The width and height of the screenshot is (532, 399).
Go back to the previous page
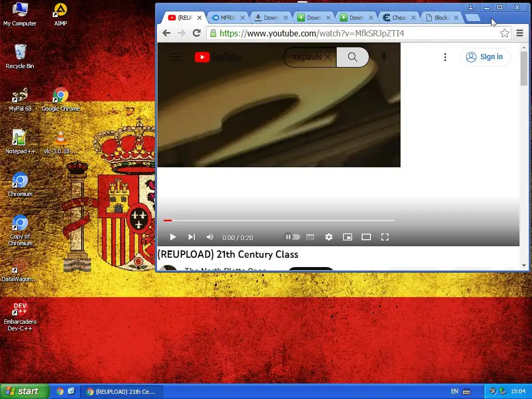click(x=166, y=33)
